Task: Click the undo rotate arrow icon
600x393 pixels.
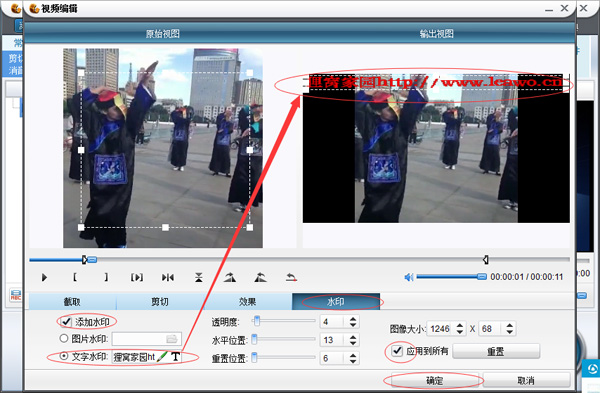Action: [x=291, y=277]
